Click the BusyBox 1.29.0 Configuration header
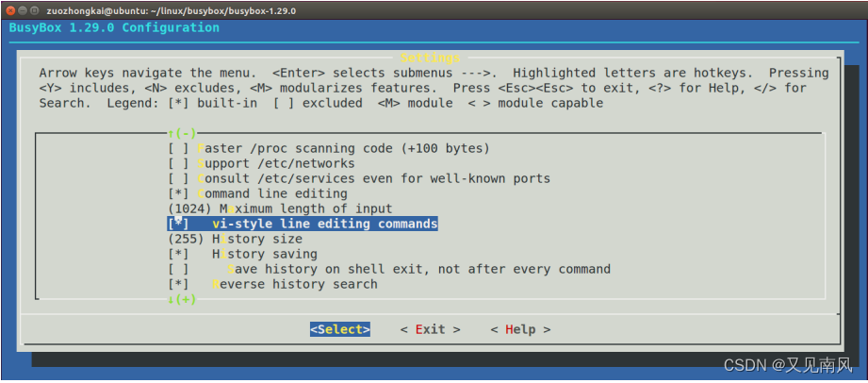 (115, 27)
